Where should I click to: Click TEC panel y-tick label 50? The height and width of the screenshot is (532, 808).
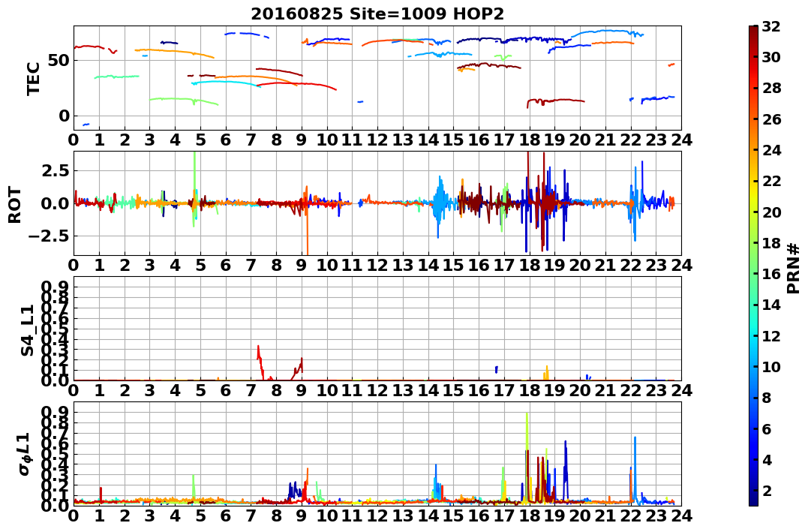tap(57, 60)
